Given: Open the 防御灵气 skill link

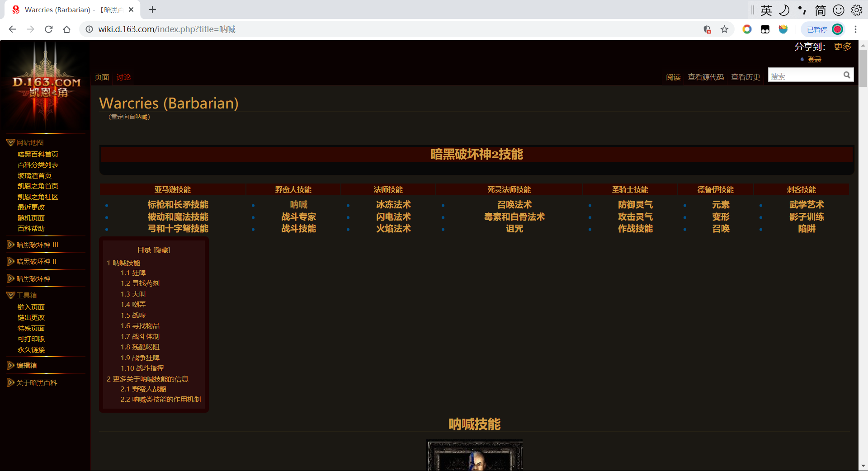Looking at the screenshot, I should click(x=636, y=205).
